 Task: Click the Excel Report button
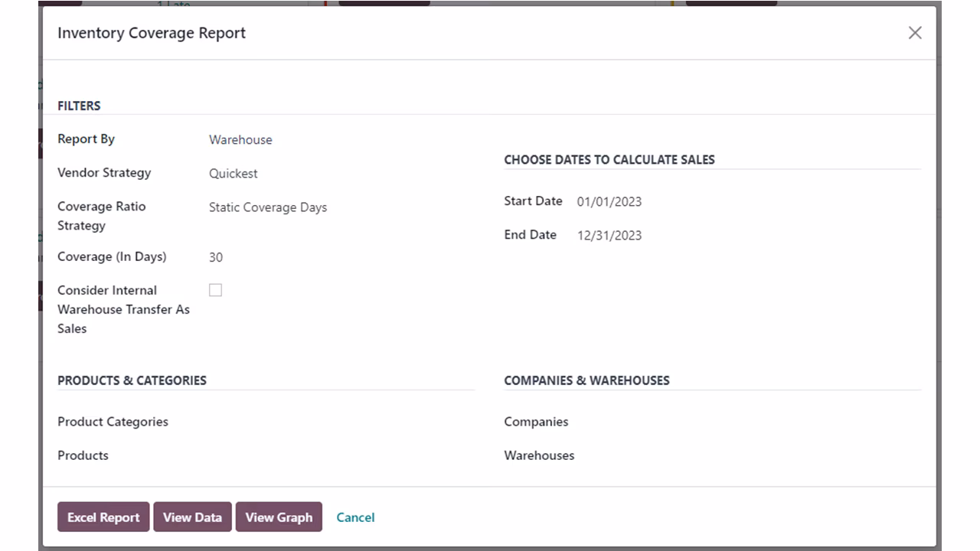coord(103,517)
